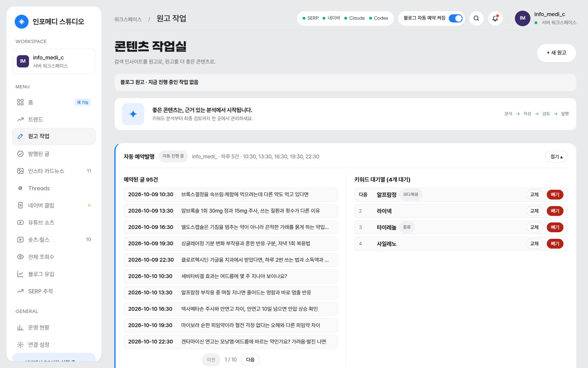Image resolution: width=588 pixels, height=368 pixels.
Task: Click the 유튜브 쇼츠 play icon
Action: pyautogui.click(x=20, y=222)
